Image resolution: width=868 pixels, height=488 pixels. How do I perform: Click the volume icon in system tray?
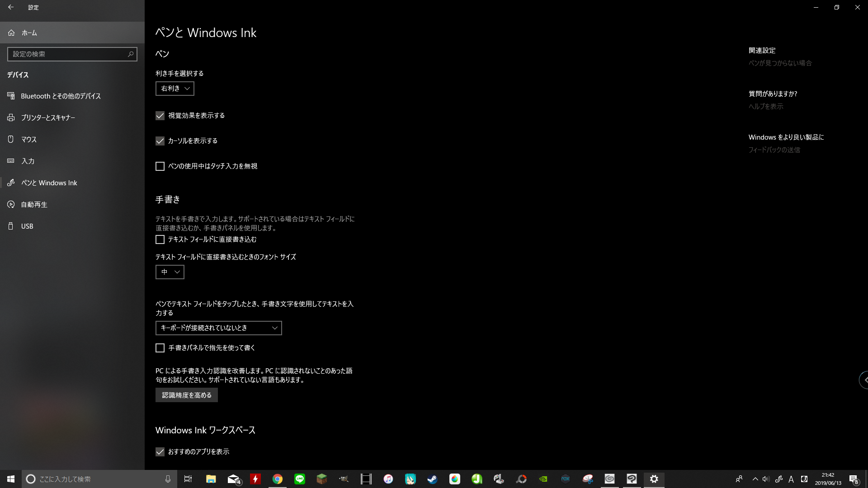(x=765, y=479)
